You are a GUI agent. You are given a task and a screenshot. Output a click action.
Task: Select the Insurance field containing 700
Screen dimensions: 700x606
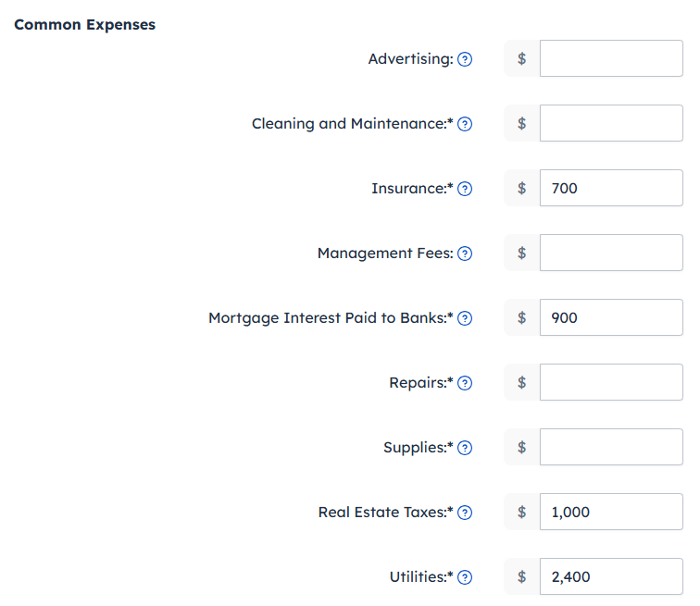pyautogui.click(x=611, y=188)
